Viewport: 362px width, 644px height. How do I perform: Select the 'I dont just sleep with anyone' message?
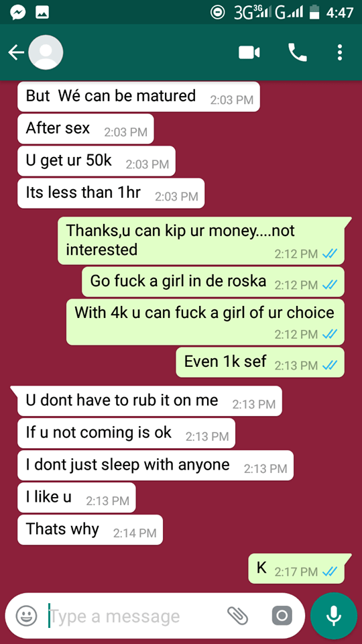pyautogui.click(x=156, y=466)
